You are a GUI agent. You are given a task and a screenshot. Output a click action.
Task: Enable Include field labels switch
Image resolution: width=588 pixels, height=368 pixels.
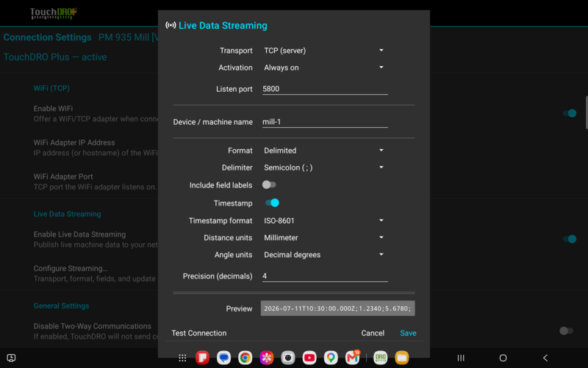(269, 185)
